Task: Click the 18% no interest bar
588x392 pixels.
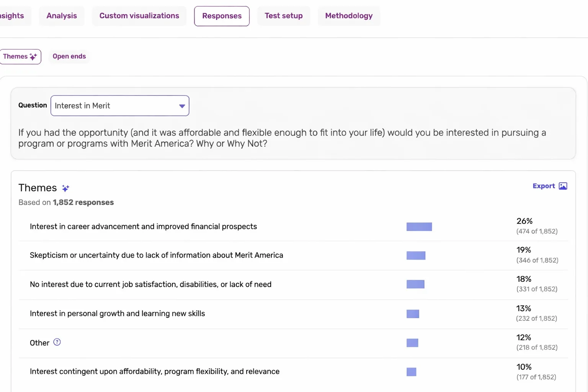Action: tap(415, 284)
